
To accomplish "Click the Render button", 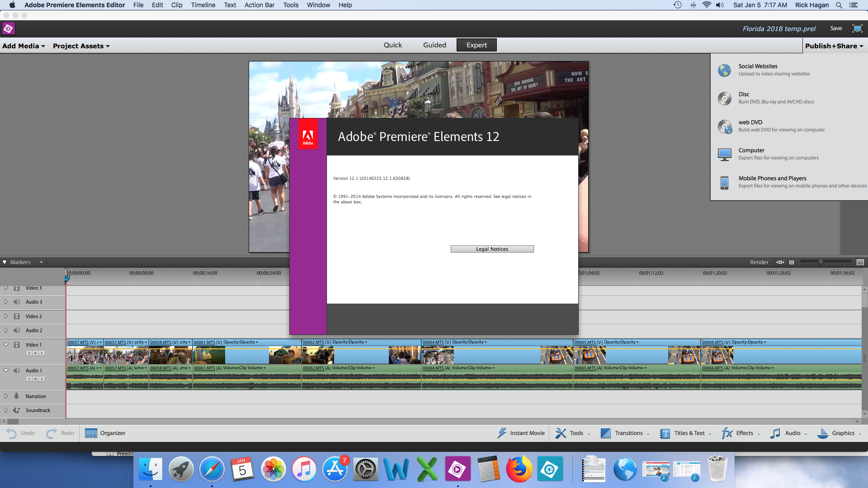I will pos(759,263).
